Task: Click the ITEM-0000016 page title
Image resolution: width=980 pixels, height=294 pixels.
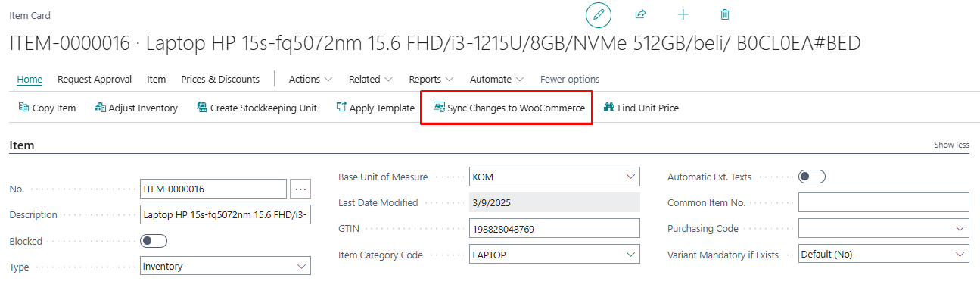Action: (435, 43)
